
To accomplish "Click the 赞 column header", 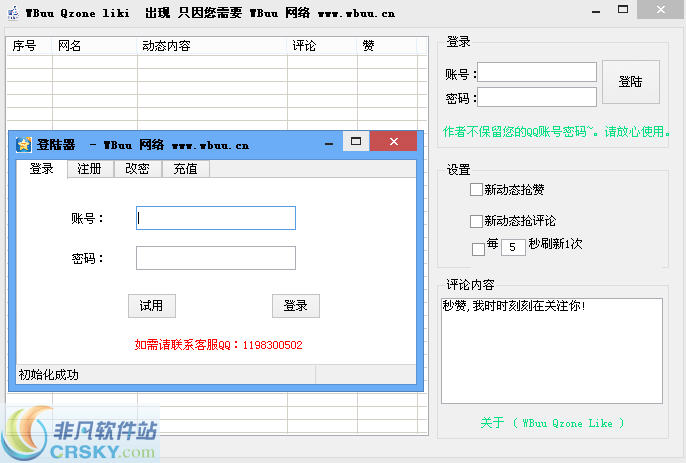I will (x=387, y=46).
